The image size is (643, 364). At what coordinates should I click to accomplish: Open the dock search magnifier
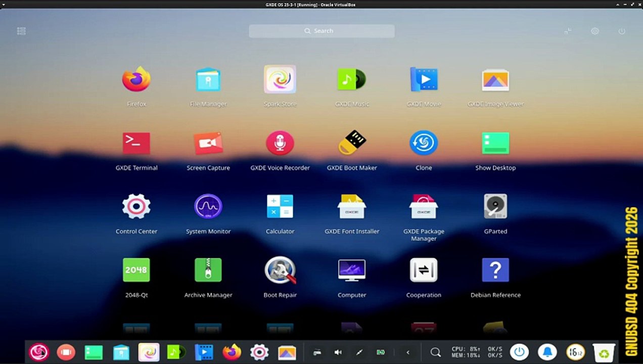click(435, 352)
